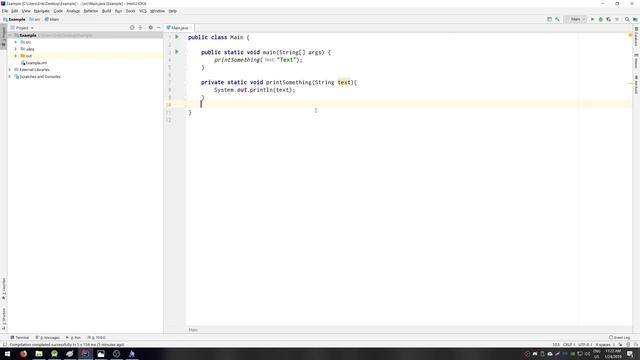Open the Messages tool window
Screen dimensions: 640x360
tap(48, 338)
